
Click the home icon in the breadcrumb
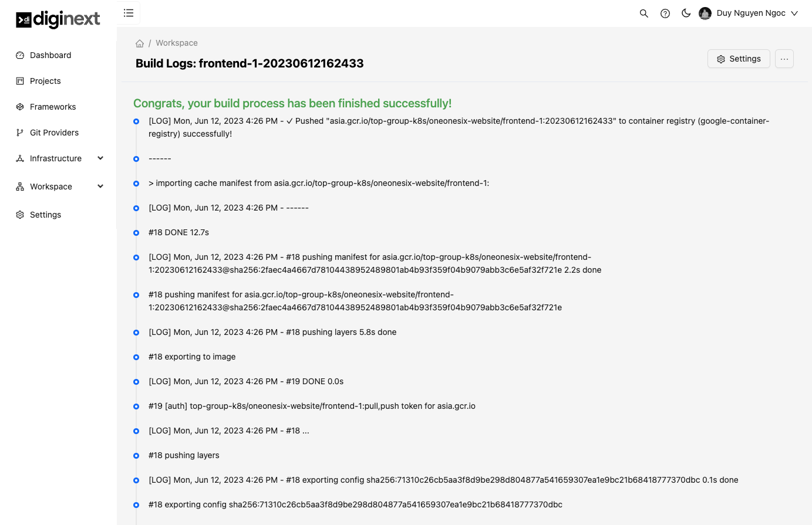click(x=139, y=43)
